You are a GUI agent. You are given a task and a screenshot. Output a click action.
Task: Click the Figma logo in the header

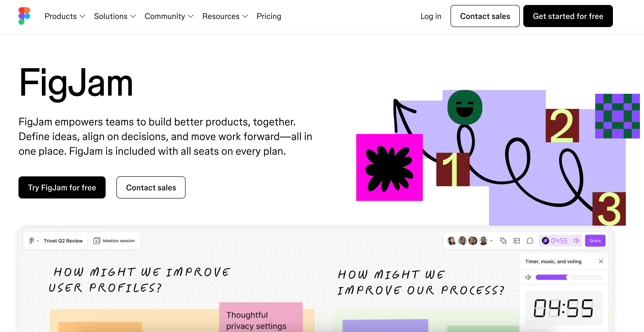click(x=24, y=16)
